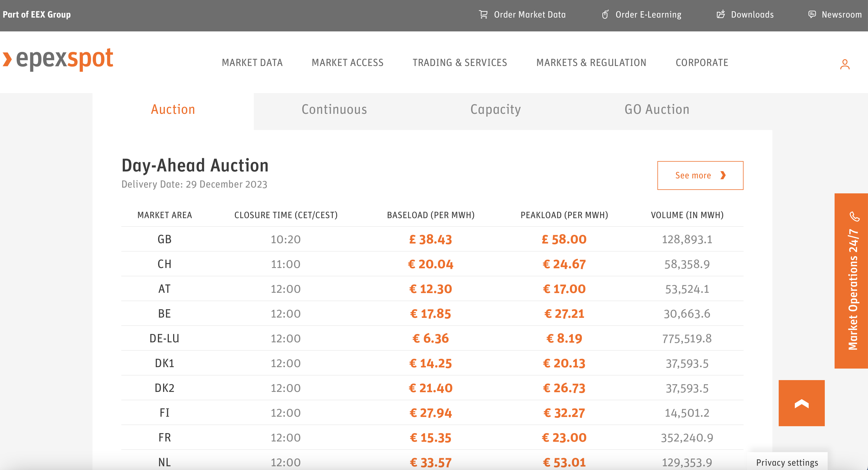The height and width of the screenshot is (470, 868).
Task: Click the scroll-to-top arrow button
Action: [802, 403]
